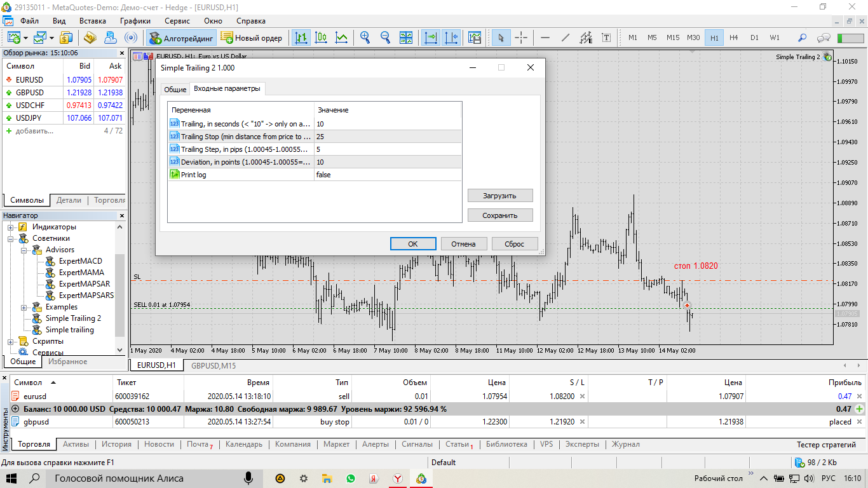Expand the Examples folder node
Screen dimensions: 868x488
(x=25, y=307)
